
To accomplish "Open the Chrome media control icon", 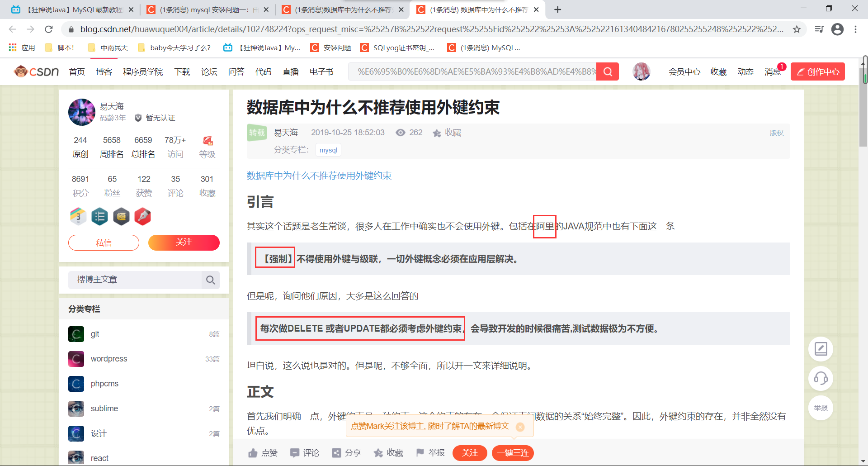I will coord(819,29).
